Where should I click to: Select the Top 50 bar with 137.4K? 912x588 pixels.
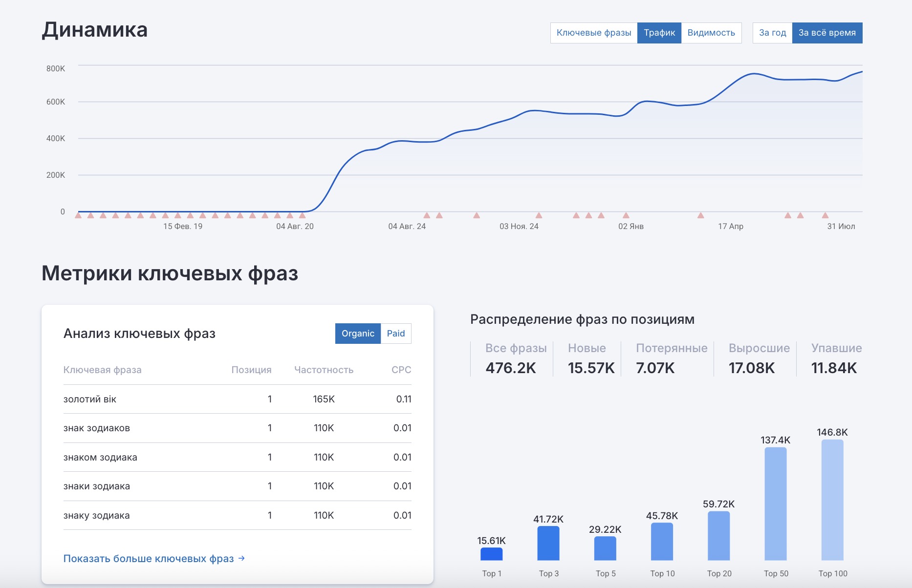[775, 504]
